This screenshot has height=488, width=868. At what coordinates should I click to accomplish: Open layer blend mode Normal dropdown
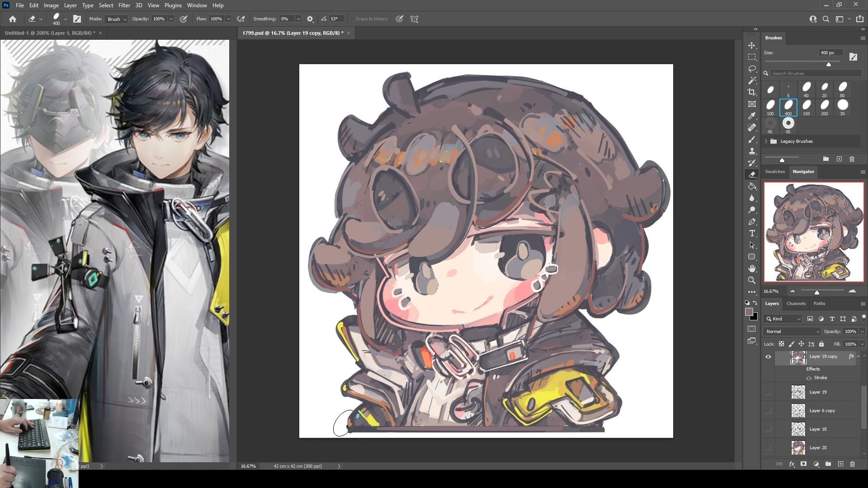point(792,331)
